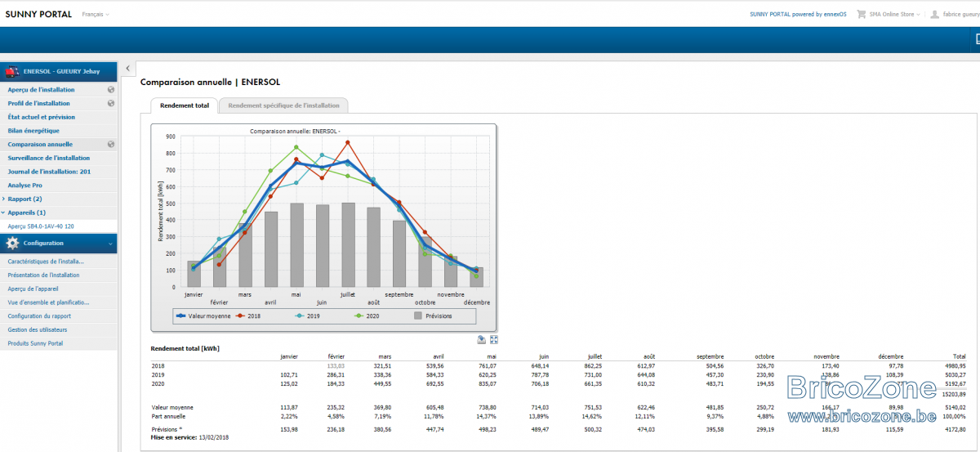This screenshot has width=980, height=452.
Task: Toggle the 2019 series in chart legend
Action: pyautogui.click(x=309, y=315)
